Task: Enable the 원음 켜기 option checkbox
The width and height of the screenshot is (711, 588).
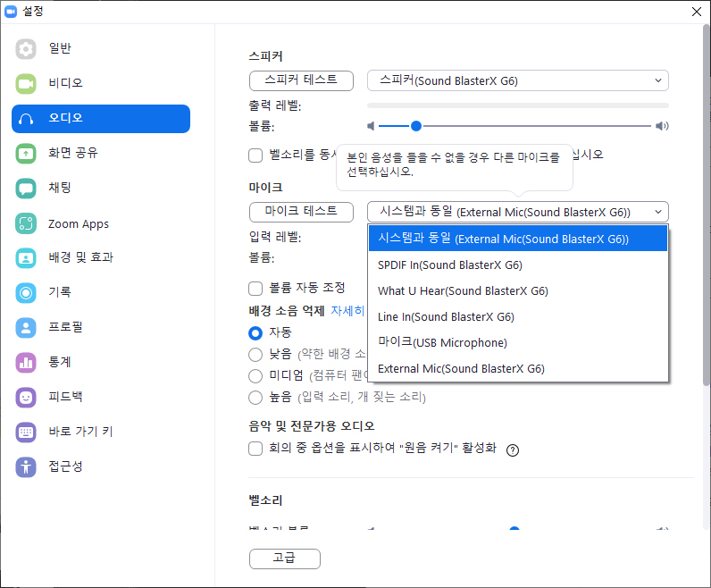Action: pyautogui.click(x=255, y=449)
